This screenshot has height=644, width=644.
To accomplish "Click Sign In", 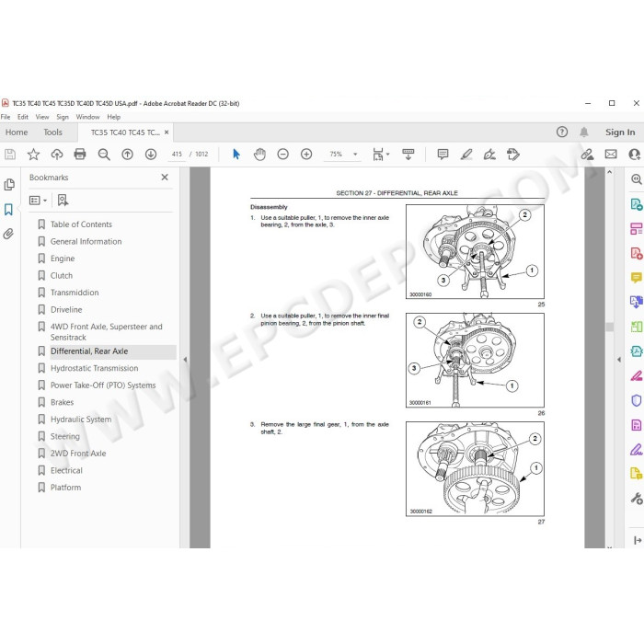I will [x=620, y=132].
